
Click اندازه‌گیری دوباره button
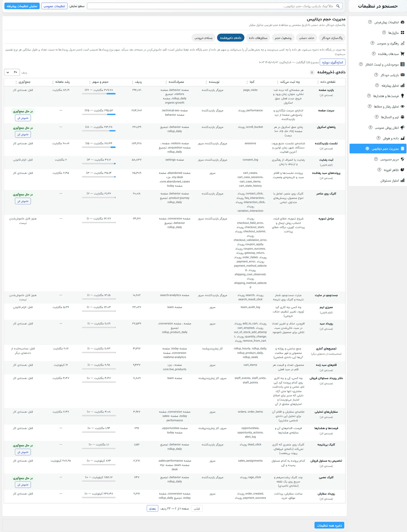pyautogui.click(x=332, y=62)
